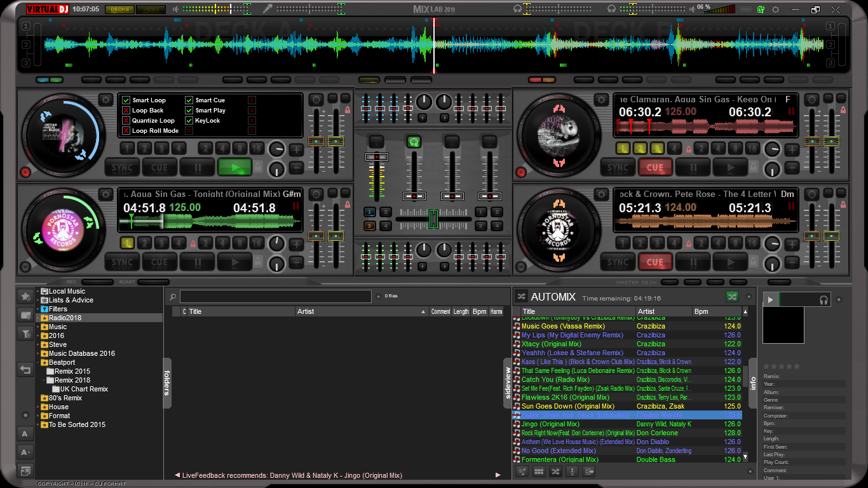Expand the Local Music tree node
This screenshot has width=868, height=488.
(37, 291)
